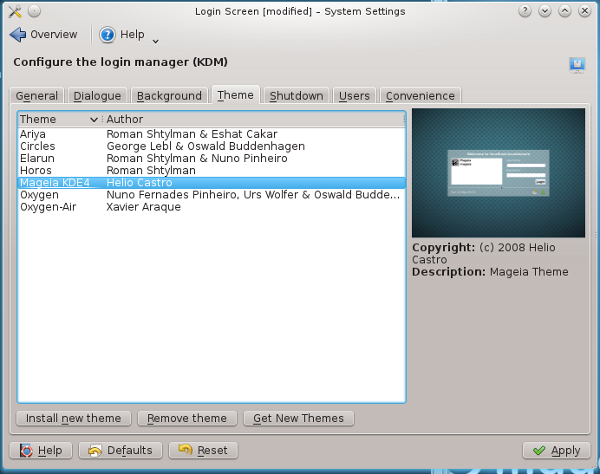Apply the settings changes
This screenshot has height=474, width=600.
click(x=556, y=451)
